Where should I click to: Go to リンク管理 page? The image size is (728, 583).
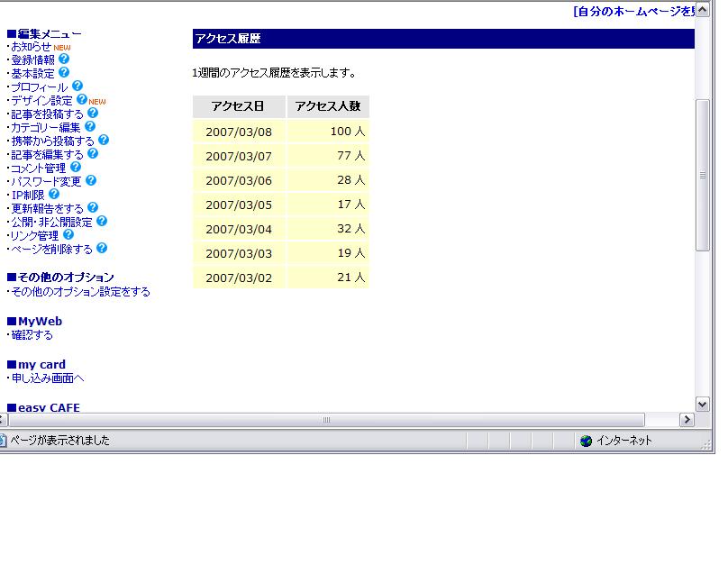(35, 235)
